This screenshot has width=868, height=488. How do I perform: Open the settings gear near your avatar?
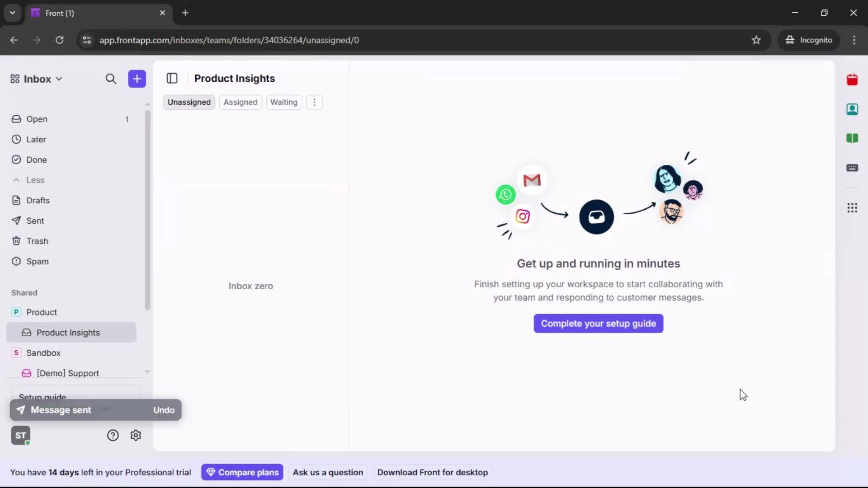coord(136,435)
